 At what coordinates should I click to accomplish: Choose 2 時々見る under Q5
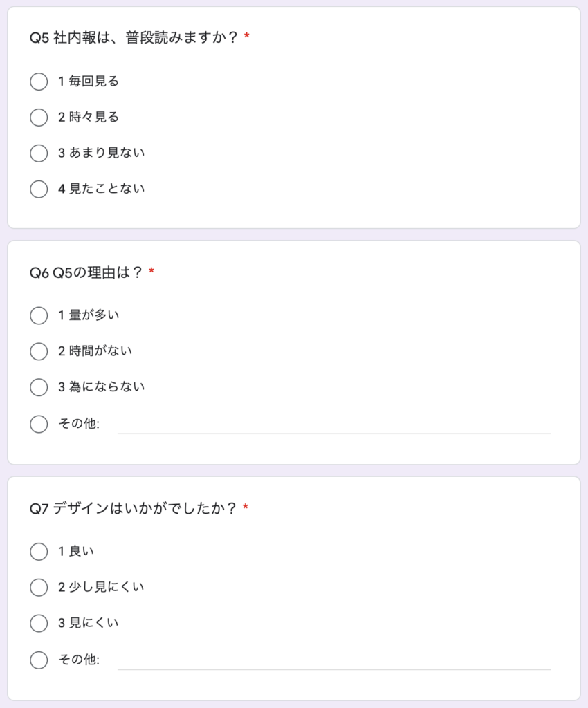39,118
